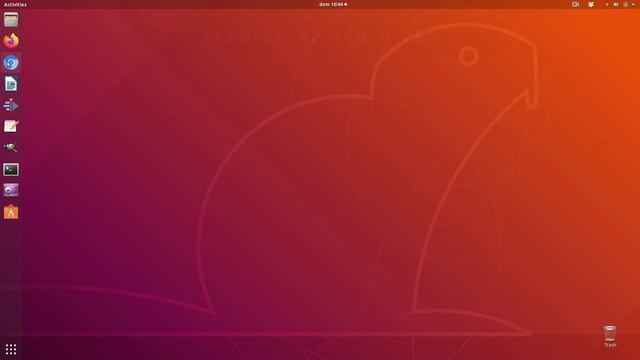
Task: Open the purple app icon below Terminal
Action: coord(11,190)
